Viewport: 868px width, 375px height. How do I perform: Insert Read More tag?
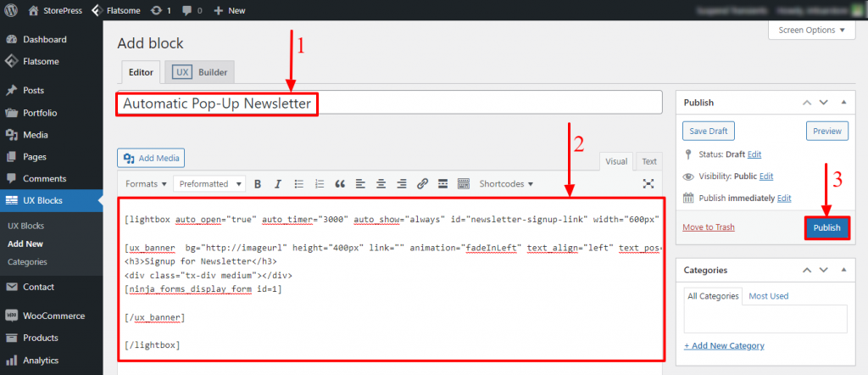click(442, 184)
